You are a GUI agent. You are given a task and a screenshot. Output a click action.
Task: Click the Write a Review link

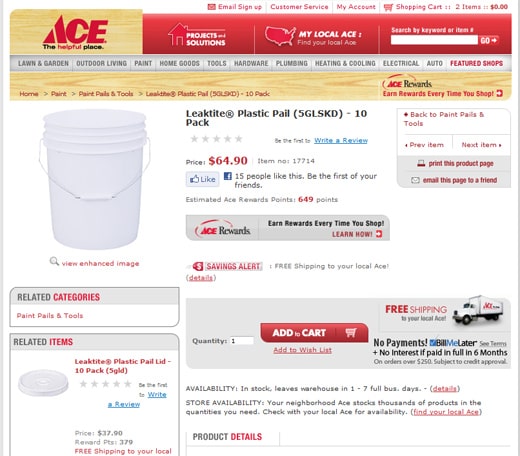coord(341,140)
